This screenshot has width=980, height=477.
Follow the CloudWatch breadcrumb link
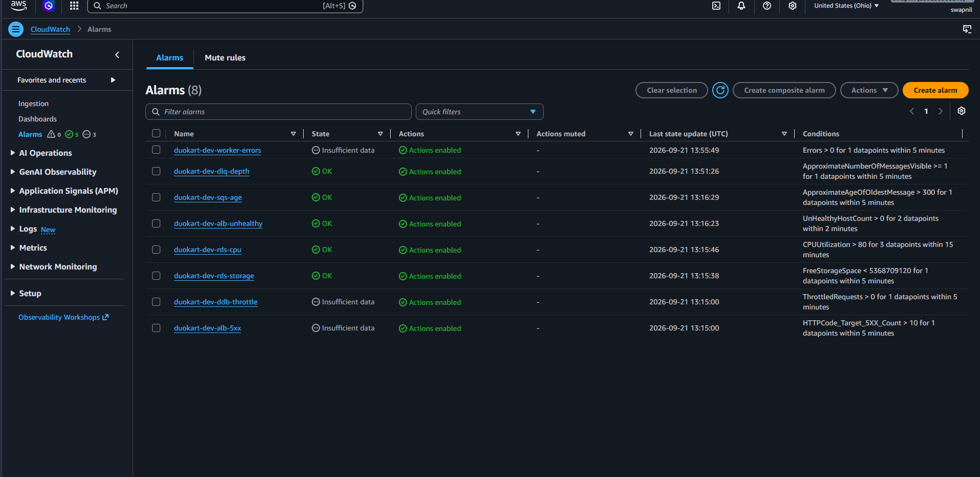[x=50, y=29]
